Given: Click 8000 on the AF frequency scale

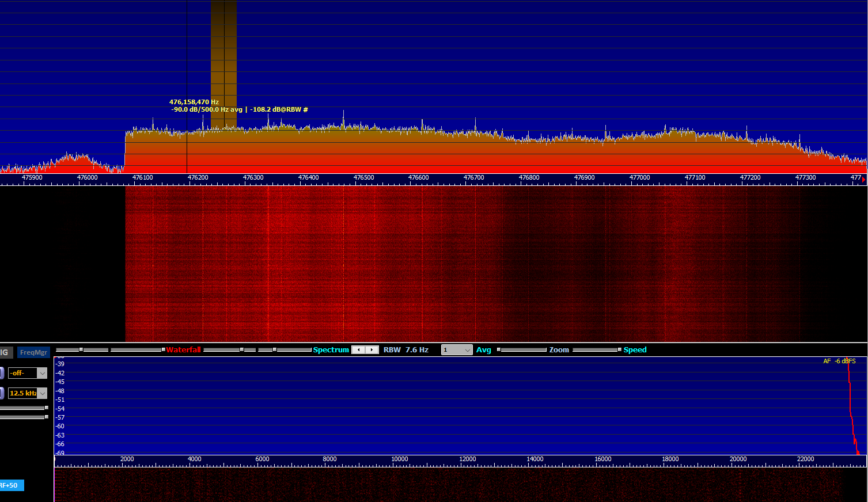Looking at the screenshot, I should 329,459.
